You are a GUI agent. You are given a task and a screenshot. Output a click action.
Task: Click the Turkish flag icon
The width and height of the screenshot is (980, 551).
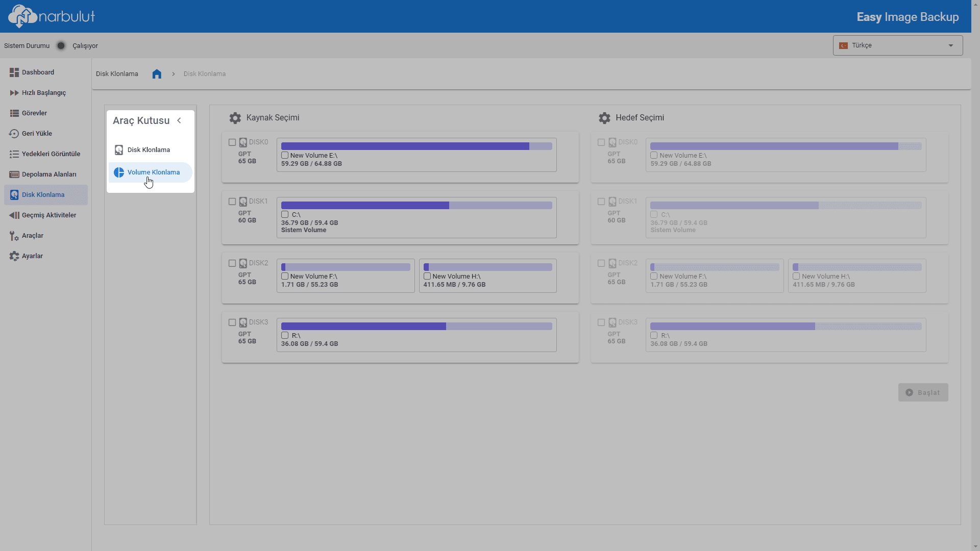tap(844, 45)
